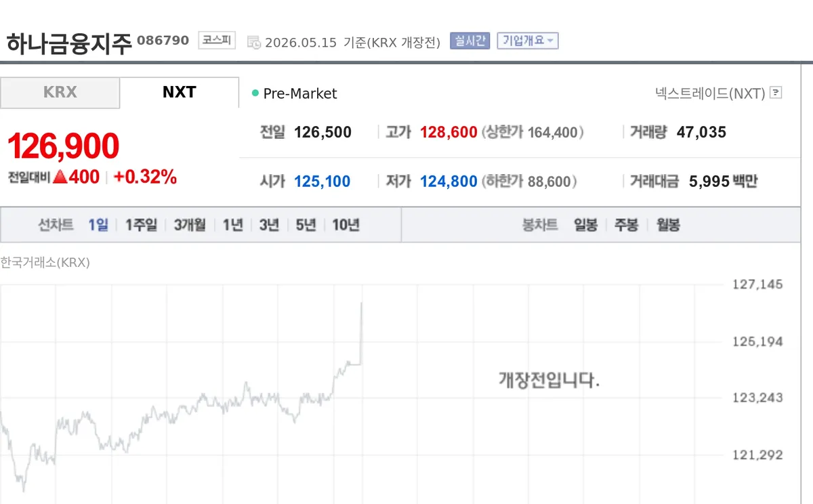Click the red up-triangle change indicator
Screen dimensions: 813x504
tap(60, 177)
